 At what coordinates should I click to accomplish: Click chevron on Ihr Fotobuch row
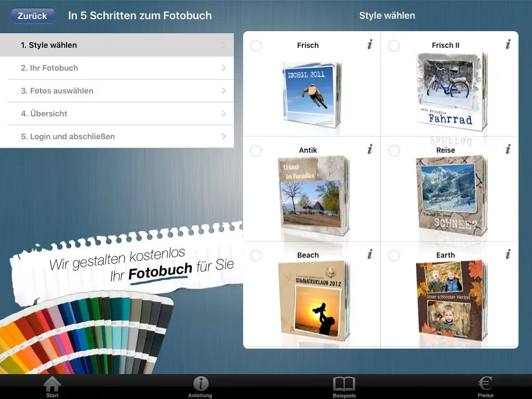pos(223,68)
